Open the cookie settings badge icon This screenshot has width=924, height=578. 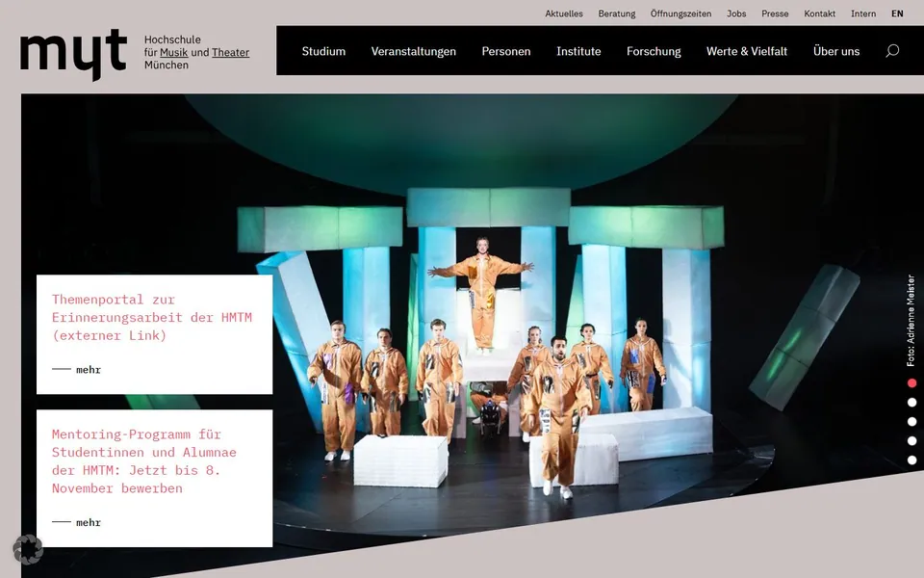click(x=28, y=549)
